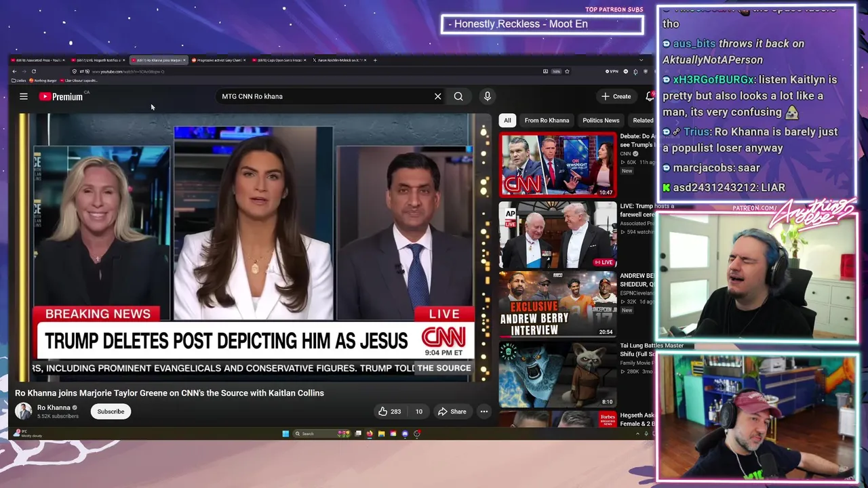Open the VPN extension button

pos(613,71)
